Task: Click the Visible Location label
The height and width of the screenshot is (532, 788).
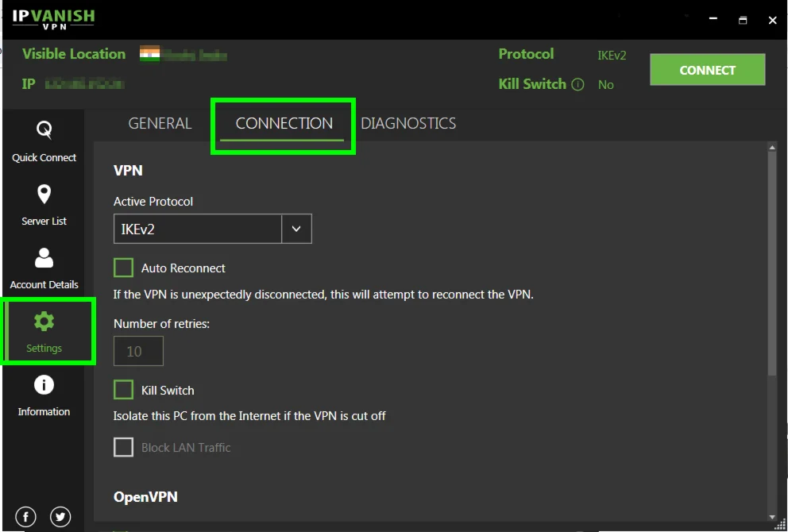Action: [x=74, y=54]
